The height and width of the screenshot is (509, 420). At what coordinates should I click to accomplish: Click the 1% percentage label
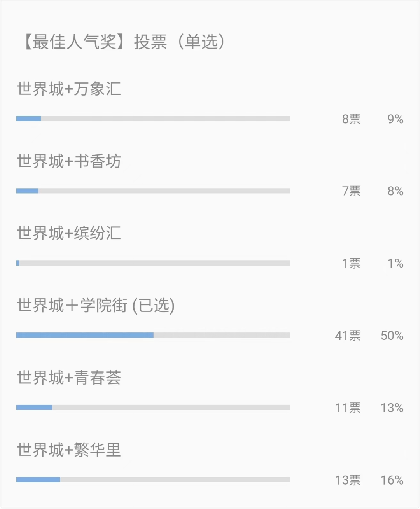tap(395, 263)
